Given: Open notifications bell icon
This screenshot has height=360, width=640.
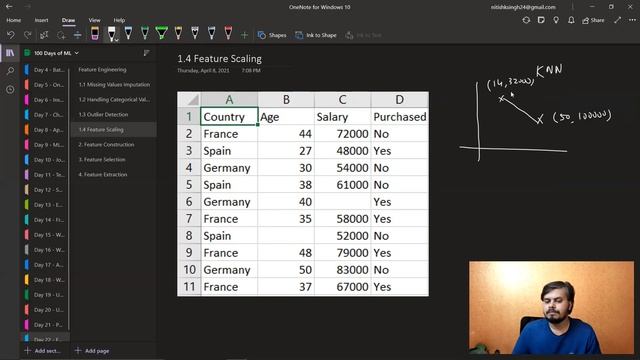Looking at the screenshot, I should click(x=571, y=20).
